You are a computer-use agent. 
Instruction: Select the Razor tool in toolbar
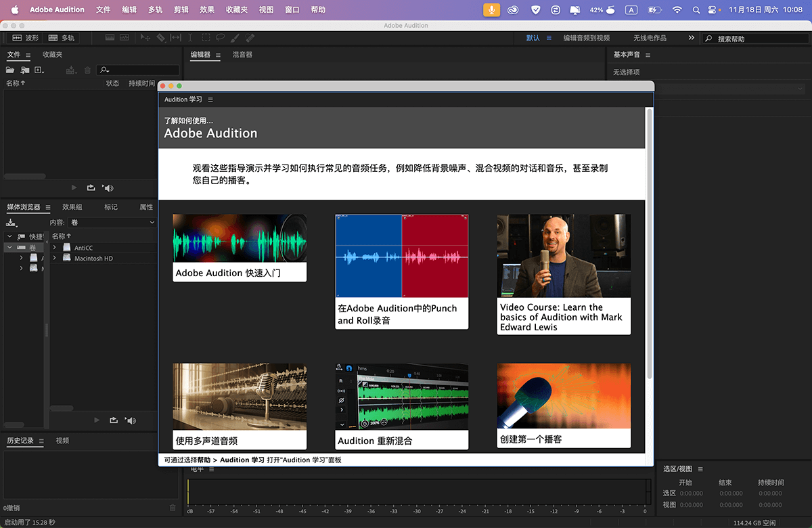[x=160, y=38]
